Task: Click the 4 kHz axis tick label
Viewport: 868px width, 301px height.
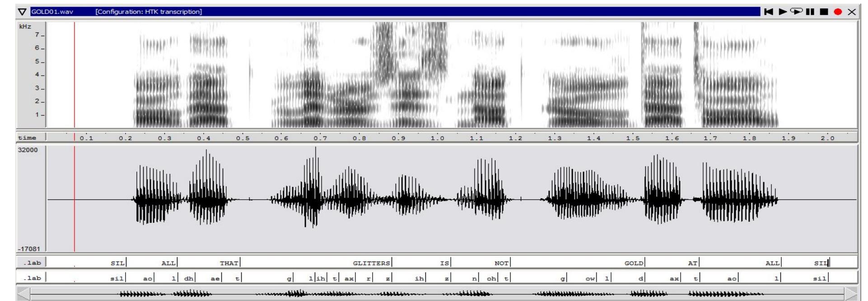Action: point(38,75)
